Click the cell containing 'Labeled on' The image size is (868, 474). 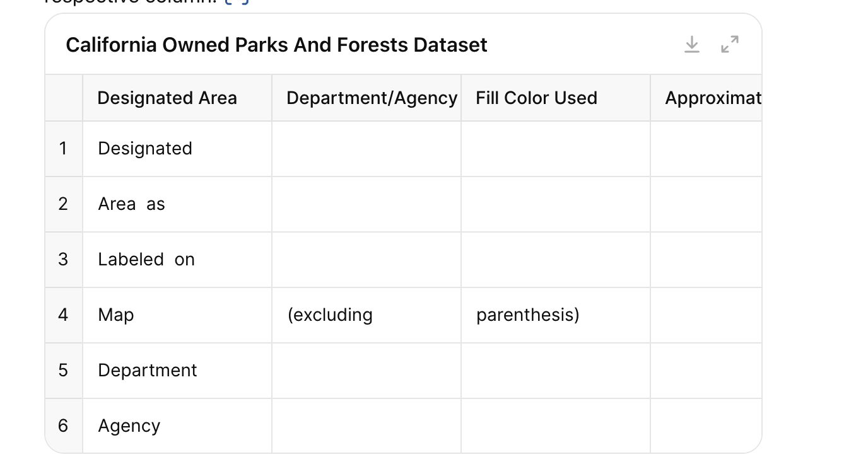pos(177,260)
